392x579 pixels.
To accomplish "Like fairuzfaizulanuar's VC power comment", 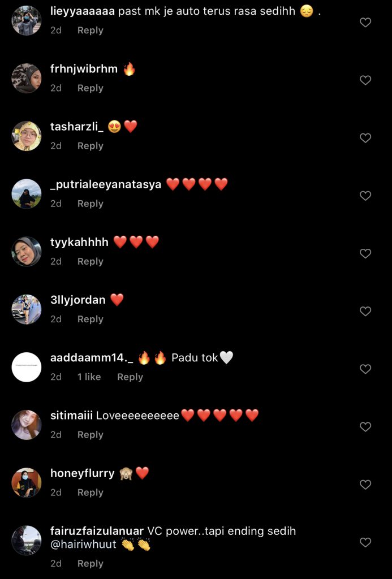I will (x=365, y=542).
